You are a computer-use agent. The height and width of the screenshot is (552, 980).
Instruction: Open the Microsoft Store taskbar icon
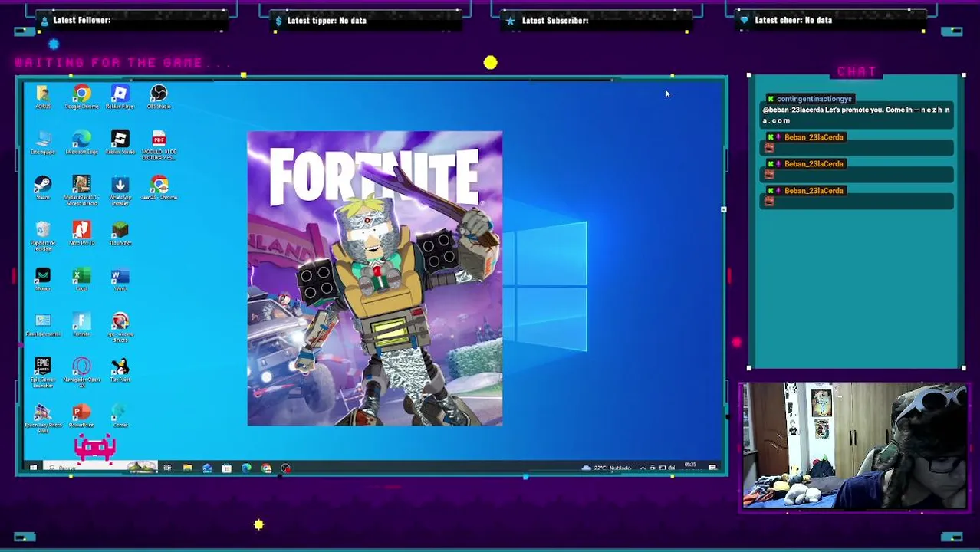click(x=226, y=468)
